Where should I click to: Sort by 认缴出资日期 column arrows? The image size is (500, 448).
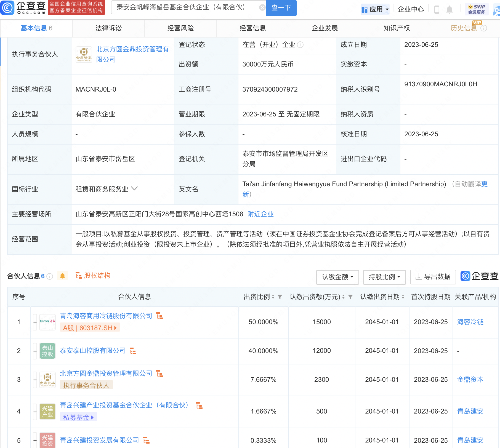(403, 297)
